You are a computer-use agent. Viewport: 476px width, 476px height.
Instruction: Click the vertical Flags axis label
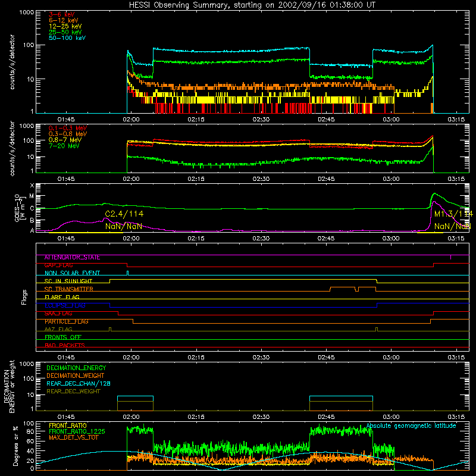coord(24,297)
